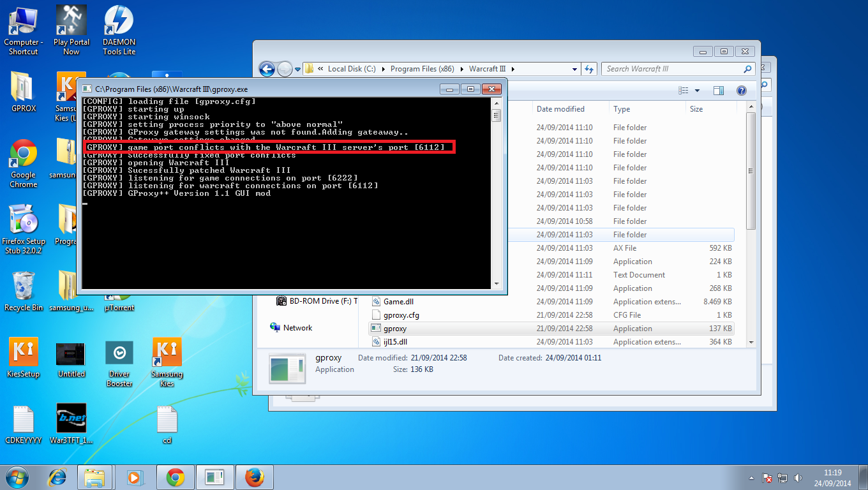Viewport: 868px width, 490px height.
Task: Click the Windows Start orb
Action: click(17, 477)
